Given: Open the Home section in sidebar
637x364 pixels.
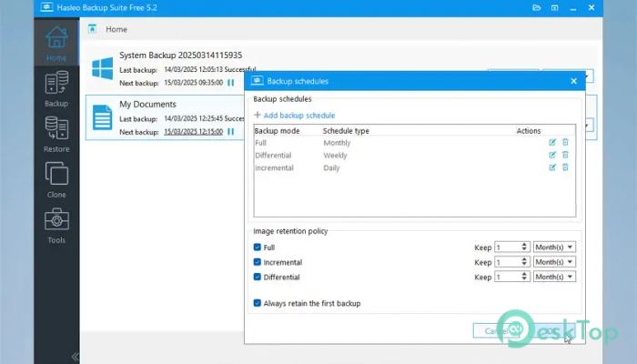Looking at the screenshot, I should 56,43.
